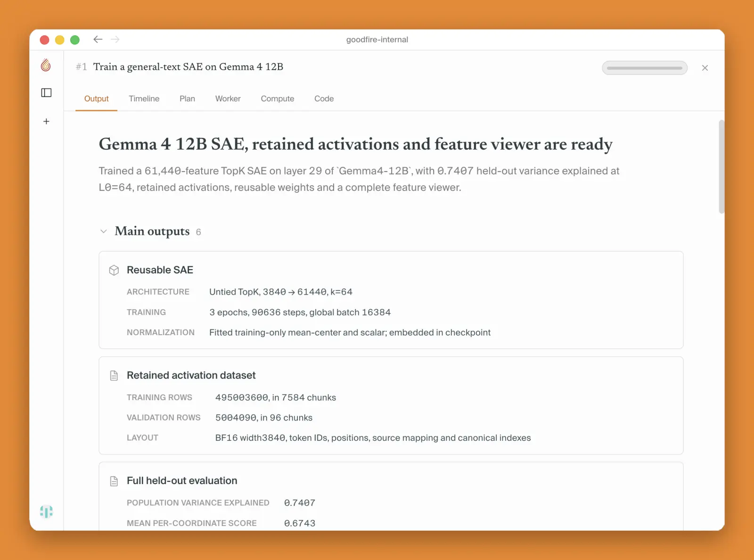Screen dimensions: 754x560
Task: Click the POPULATION VARIANCE EXPLAINED label
Action: coord(198,503)
